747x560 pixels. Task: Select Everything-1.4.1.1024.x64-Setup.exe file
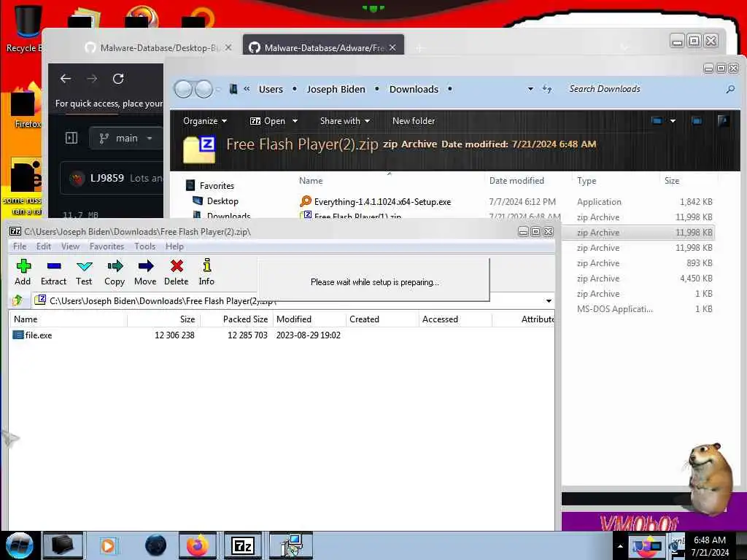[376, 202]
